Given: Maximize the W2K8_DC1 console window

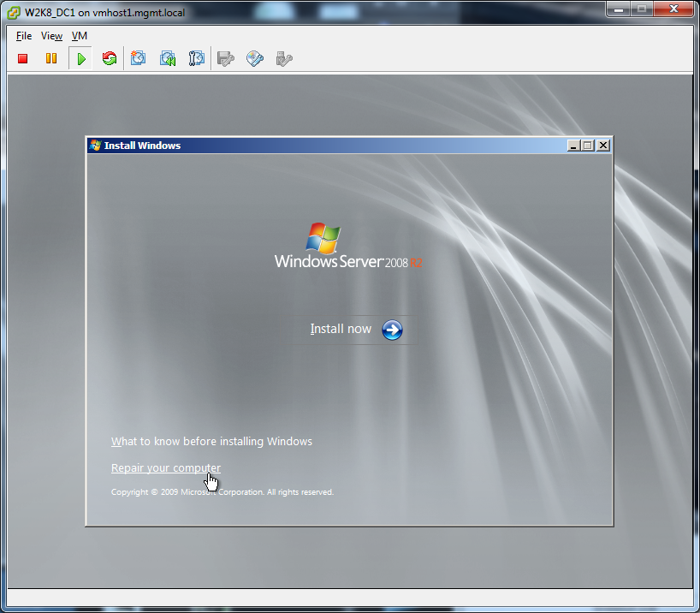Looking at the screenshot, I should click(x=642, y=9).
